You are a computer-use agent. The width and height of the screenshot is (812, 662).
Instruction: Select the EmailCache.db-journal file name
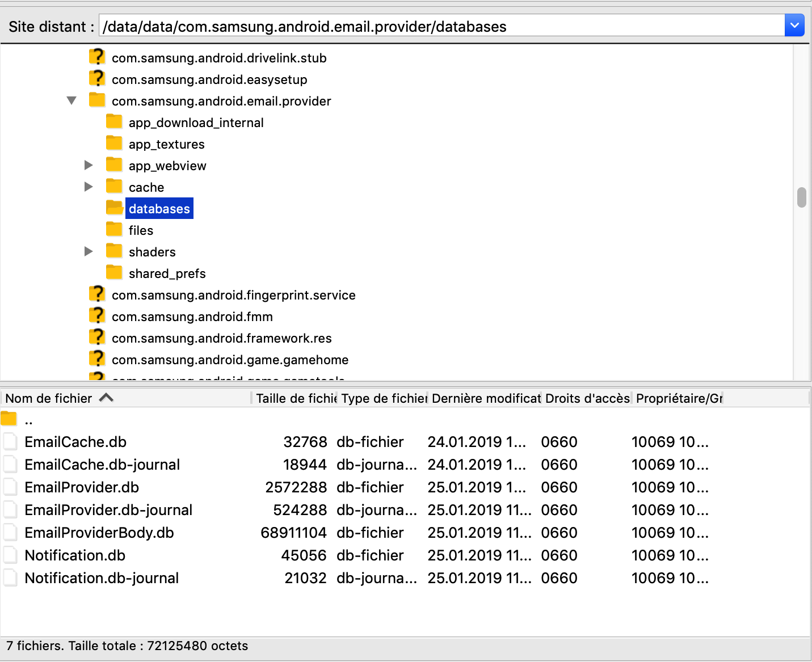[102, 465]
